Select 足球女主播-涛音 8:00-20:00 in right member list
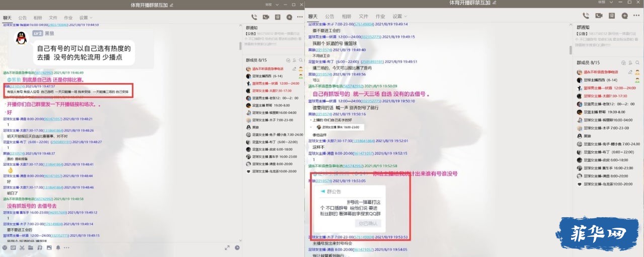 (x=608, y=176)
